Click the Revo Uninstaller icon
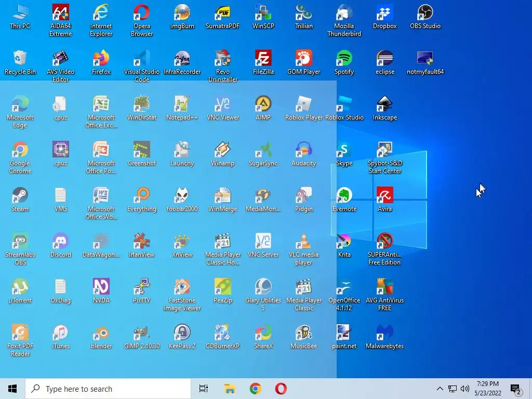 point(222,66)
